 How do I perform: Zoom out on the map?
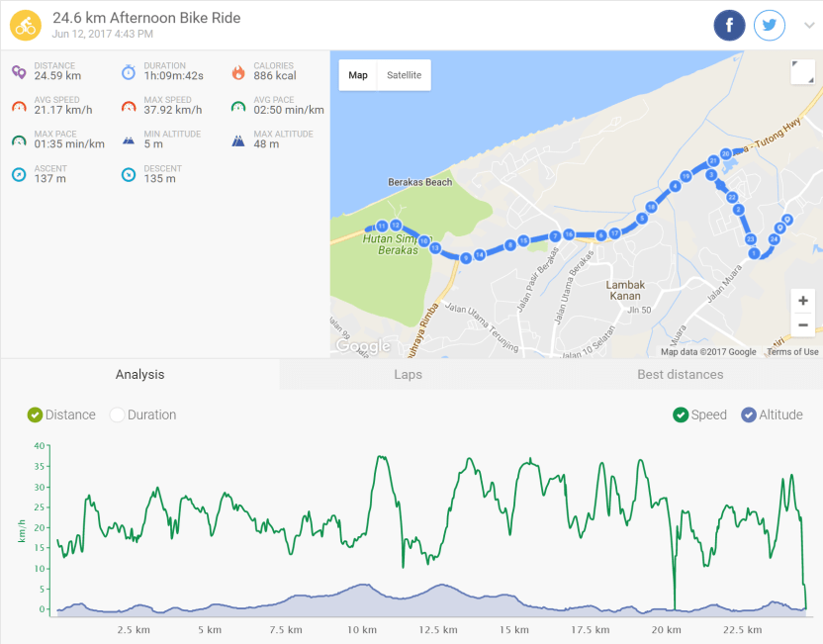803,324
